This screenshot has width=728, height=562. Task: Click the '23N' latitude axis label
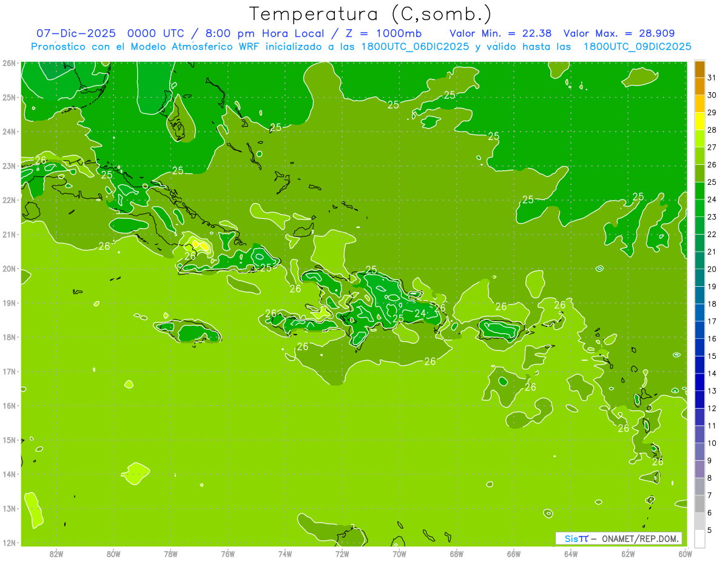8,166
